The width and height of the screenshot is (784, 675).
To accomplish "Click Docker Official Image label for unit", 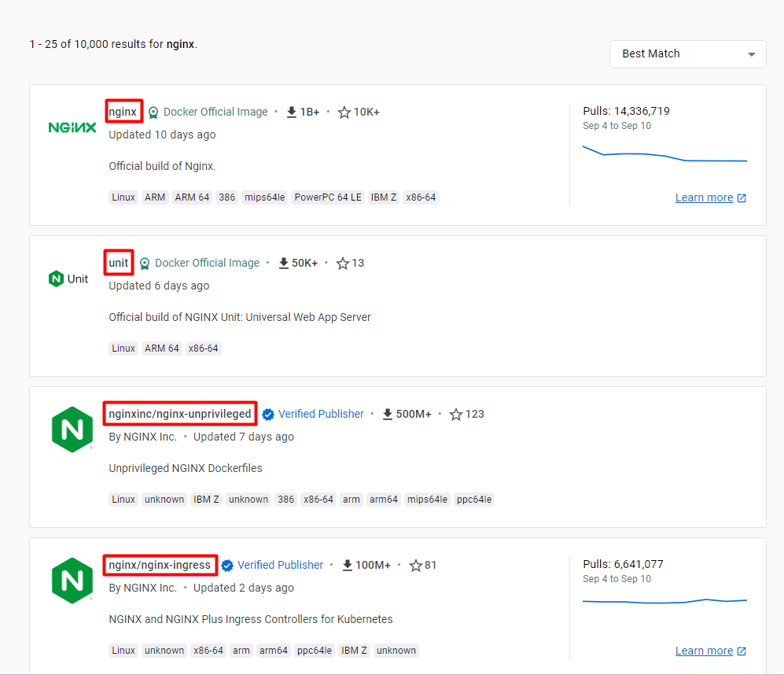I will (x=207, y=263).
